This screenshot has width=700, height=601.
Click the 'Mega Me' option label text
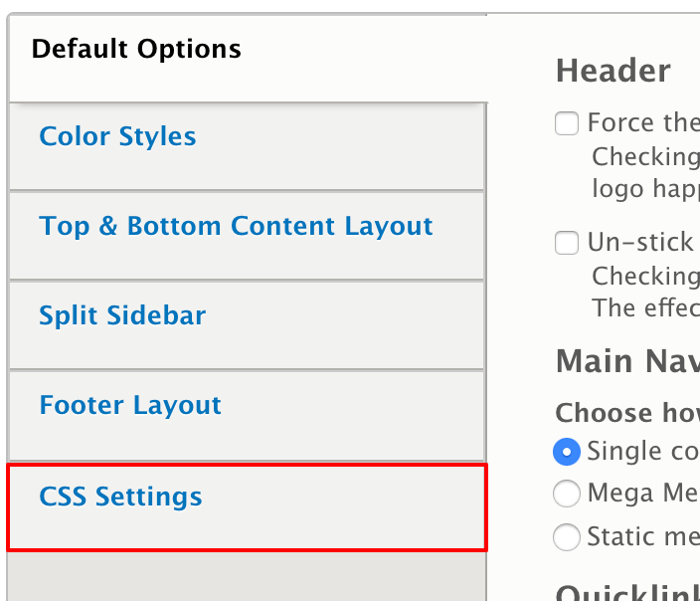click(642, 493)
